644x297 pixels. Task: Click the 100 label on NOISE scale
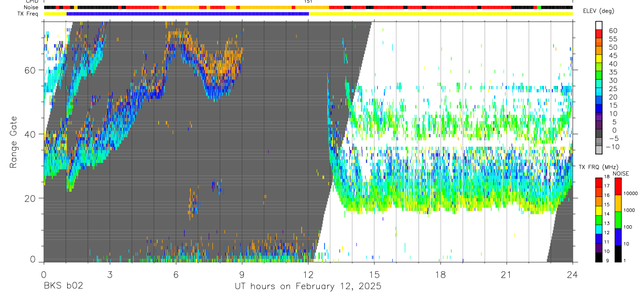click(x=629, y=227)
